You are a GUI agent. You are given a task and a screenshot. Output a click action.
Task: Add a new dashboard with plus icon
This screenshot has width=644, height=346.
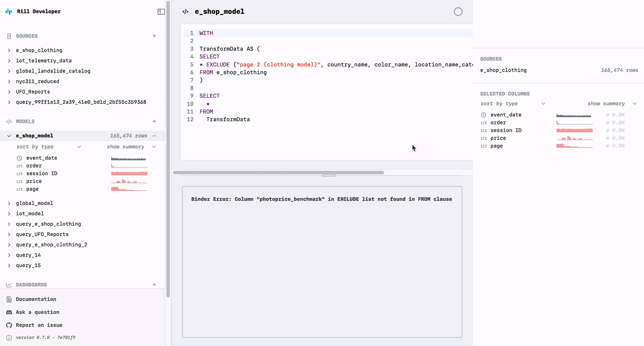154,285
